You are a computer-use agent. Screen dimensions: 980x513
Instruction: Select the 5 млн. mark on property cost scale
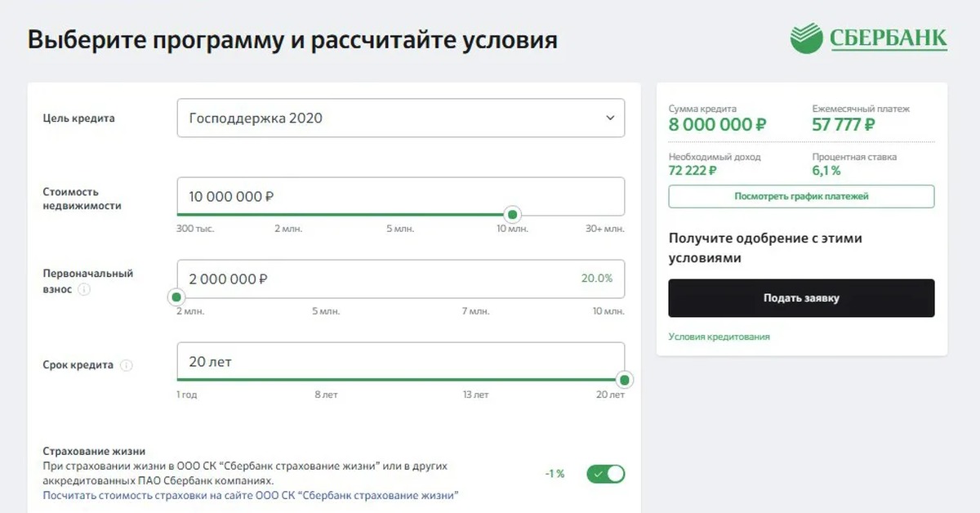400,229
